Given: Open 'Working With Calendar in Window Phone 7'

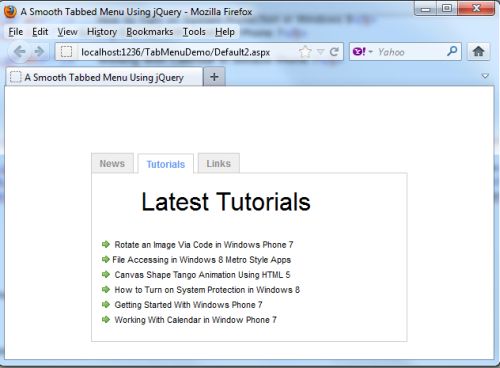Looking at the screenshot, I should pyautogui.click(x=195, y=320).
